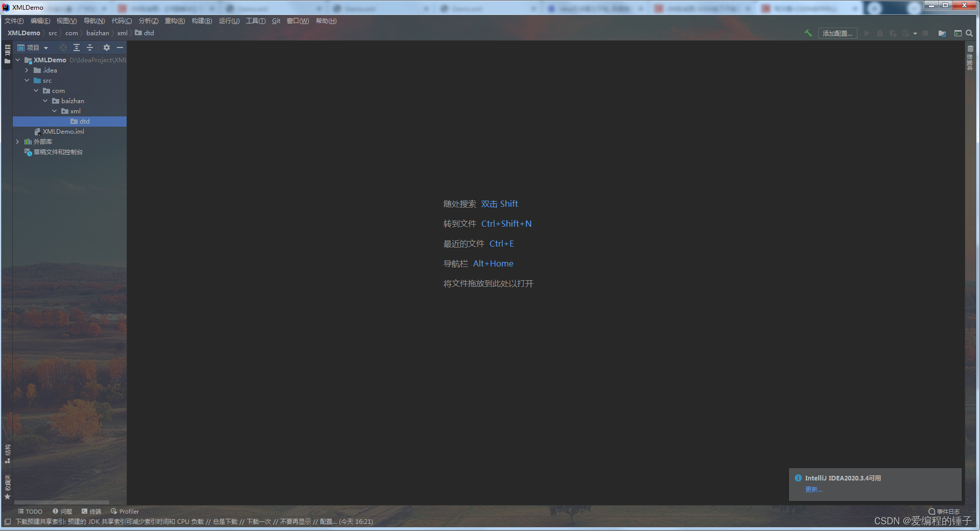Click src in the breadcrumb bar
Image resolution: width=980 pixels, height=531 pixels.
pyautogui.click(x=53, y=33)
